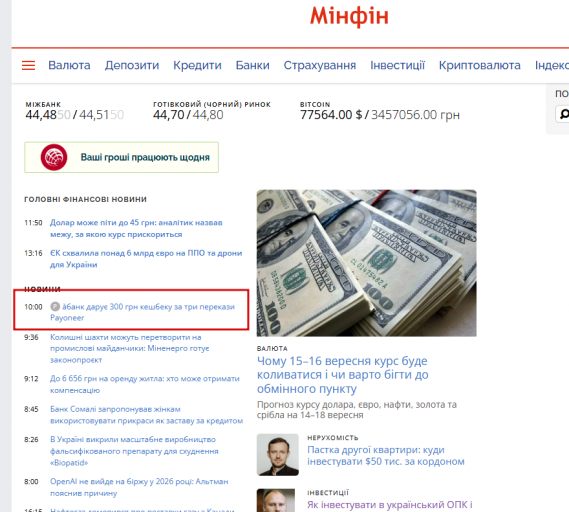Screen dimensions: 569x512
Task: Open the hamburger menu icon
Action: coord(28,65)
